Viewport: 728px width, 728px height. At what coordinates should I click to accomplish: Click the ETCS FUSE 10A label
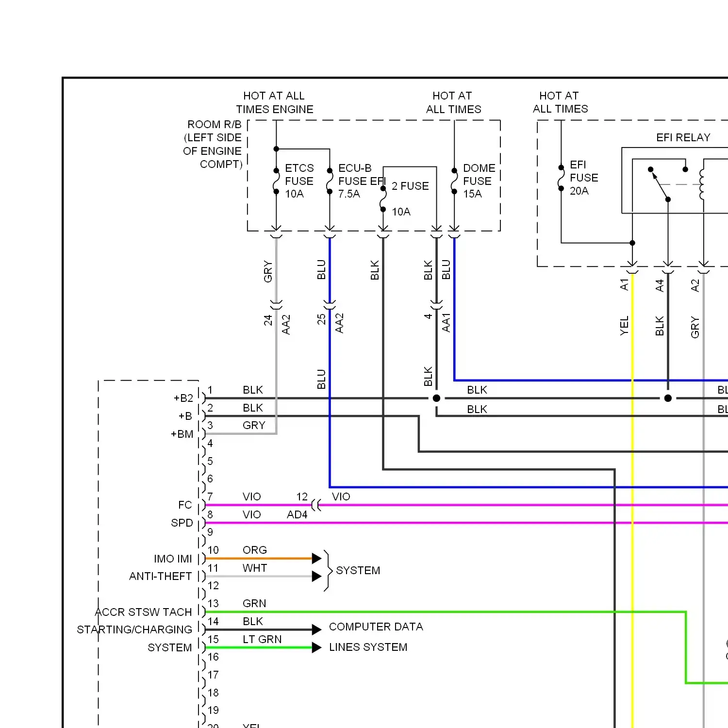point(299,181)
